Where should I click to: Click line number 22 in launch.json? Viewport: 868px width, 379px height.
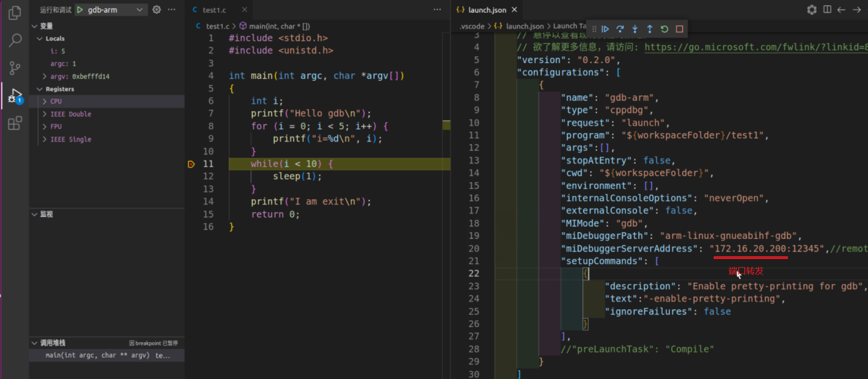tap(474, 273)
